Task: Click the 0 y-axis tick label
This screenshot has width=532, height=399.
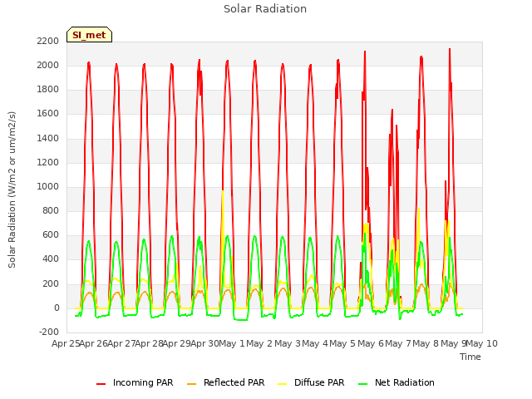Action: tap(57, 308)
